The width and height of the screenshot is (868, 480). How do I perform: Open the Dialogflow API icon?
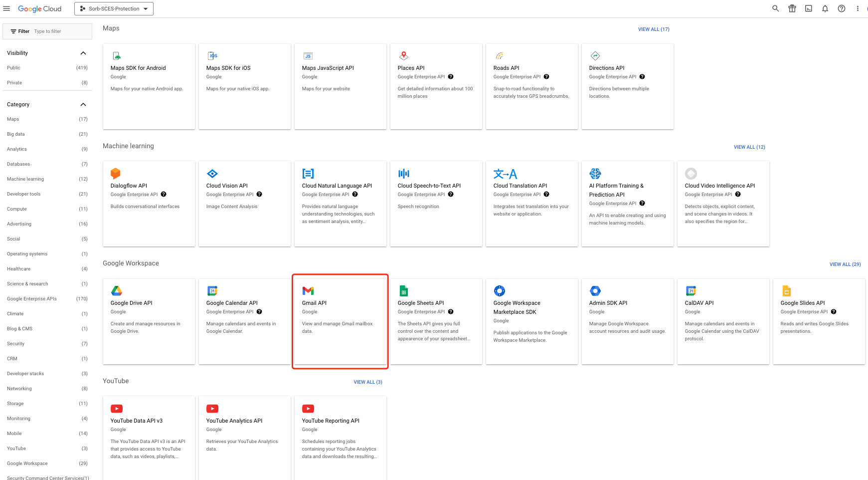116,173
